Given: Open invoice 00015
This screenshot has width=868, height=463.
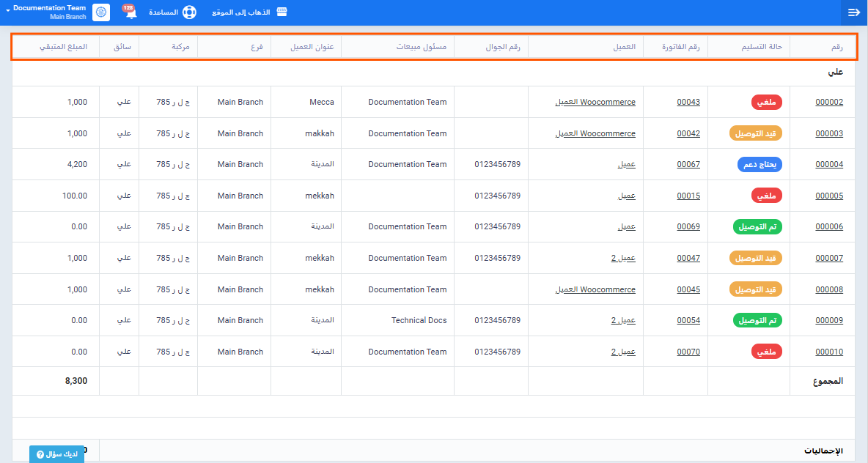Looking at the screenshot, I should pos(688,196).
